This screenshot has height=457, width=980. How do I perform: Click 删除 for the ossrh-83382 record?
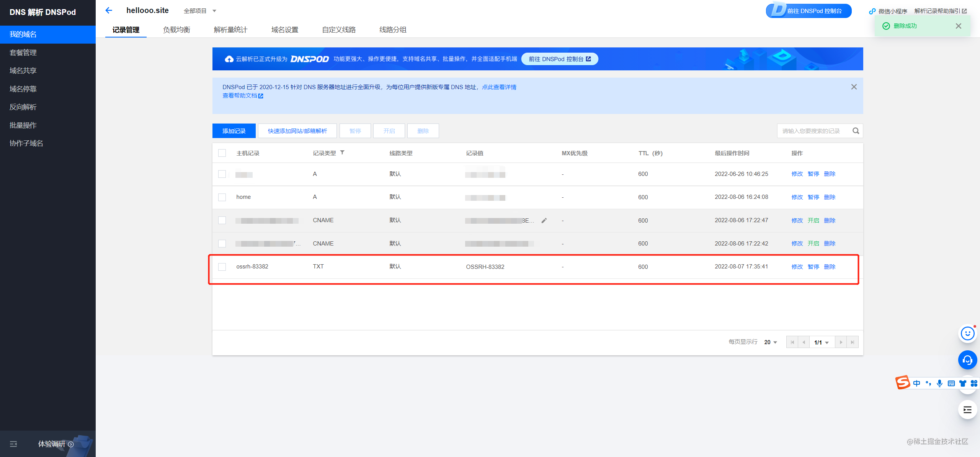[x=830, y=267]
